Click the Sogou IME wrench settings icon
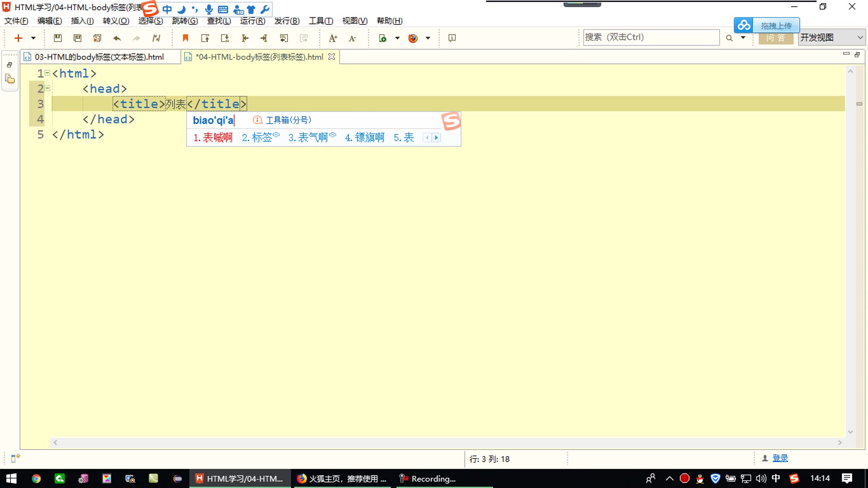Screen dimensions: 868x488 (265, 9)
